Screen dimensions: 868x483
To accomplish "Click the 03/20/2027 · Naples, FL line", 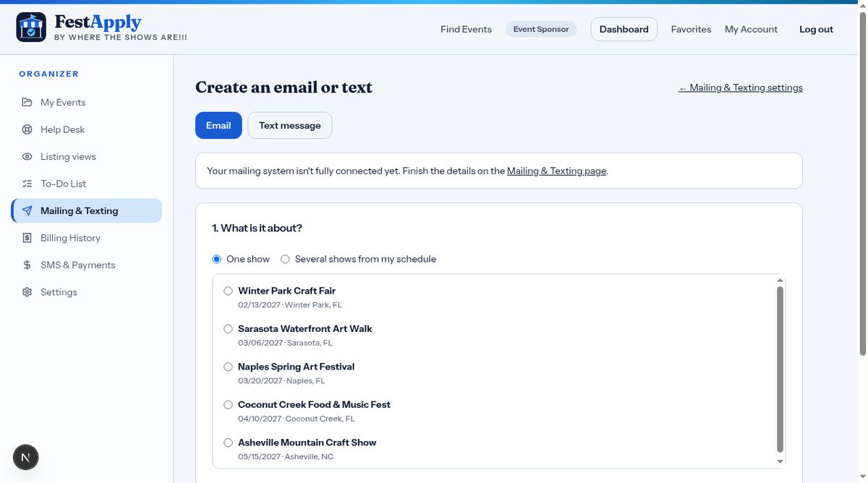I will click(x=281, y=381).
